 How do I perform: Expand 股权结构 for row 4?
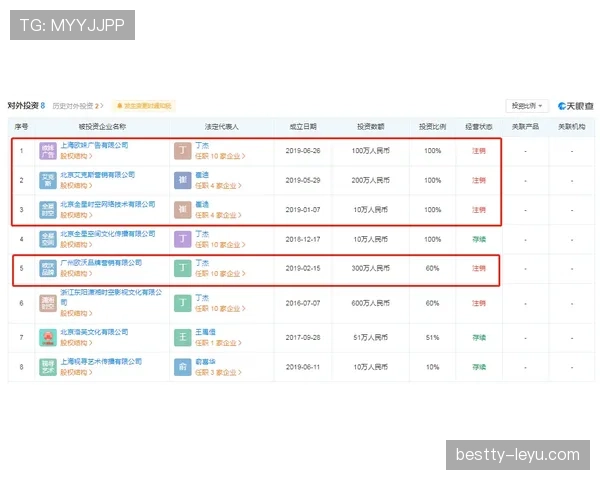tap(76, 245)
